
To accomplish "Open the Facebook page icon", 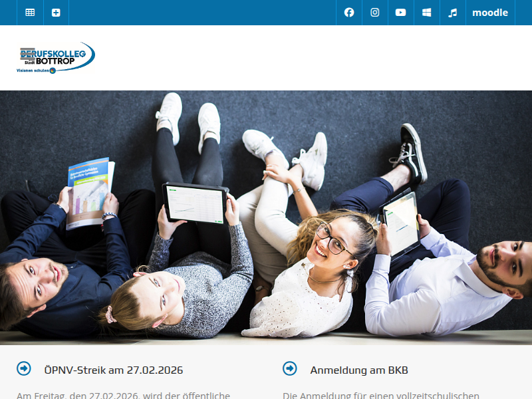I will click(349, 13).
